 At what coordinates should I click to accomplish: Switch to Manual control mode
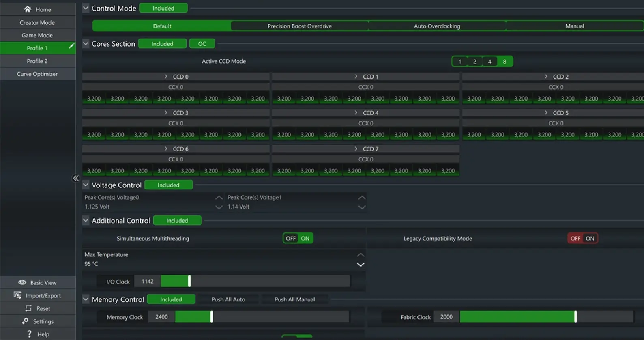575,26
